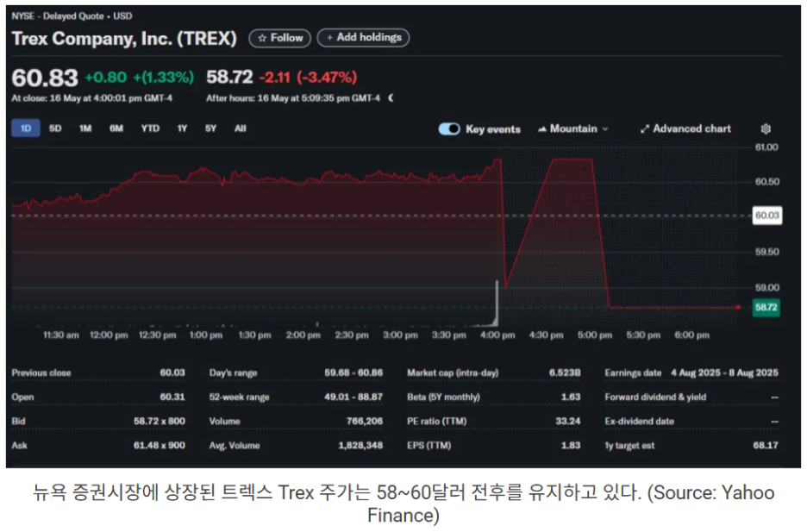Click the Follow star button

tap(279, 38)
